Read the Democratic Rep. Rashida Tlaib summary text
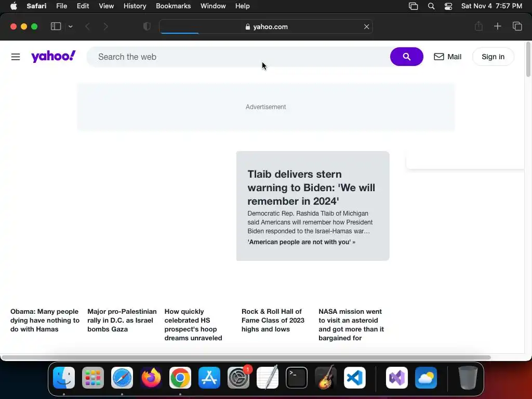The image size is (532, 399). (310, 222)
